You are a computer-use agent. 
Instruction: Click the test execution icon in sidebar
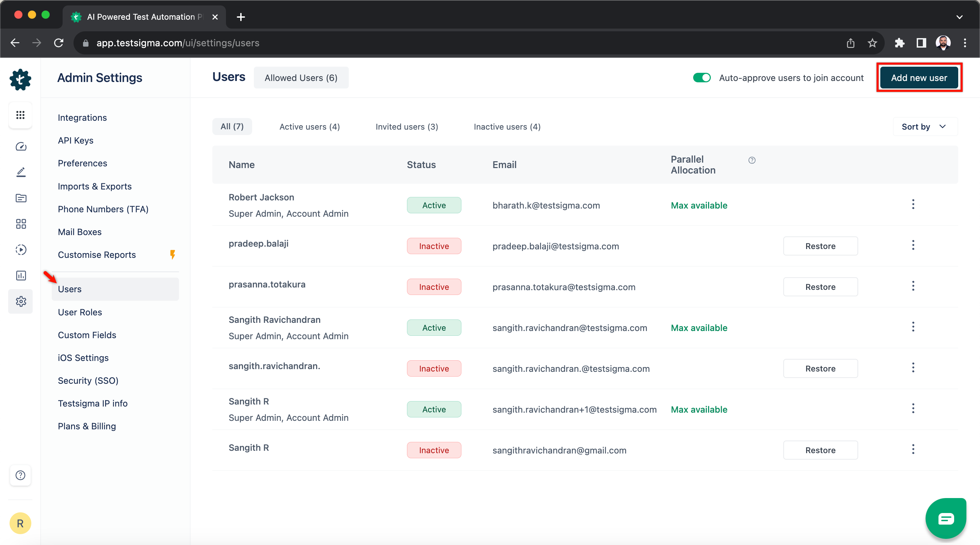(20, 249)
